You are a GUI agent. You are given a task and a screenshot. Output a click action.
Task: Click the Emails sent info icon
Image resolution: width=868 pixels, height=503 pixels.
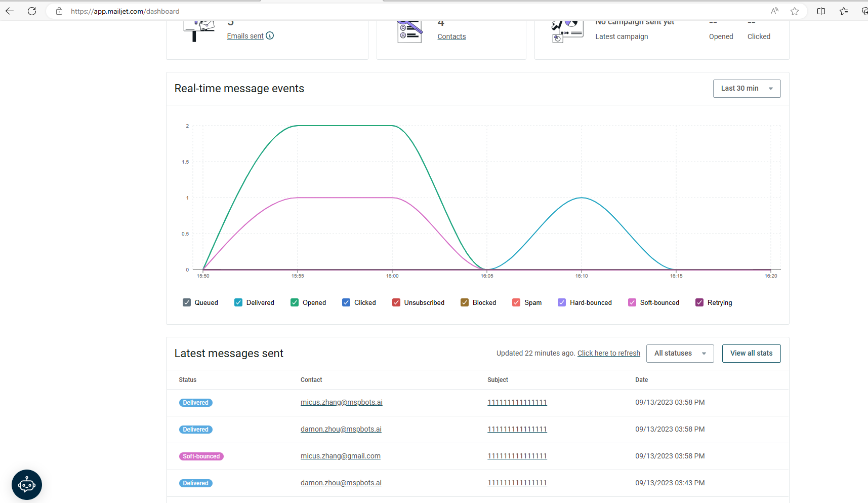[270, 35]
